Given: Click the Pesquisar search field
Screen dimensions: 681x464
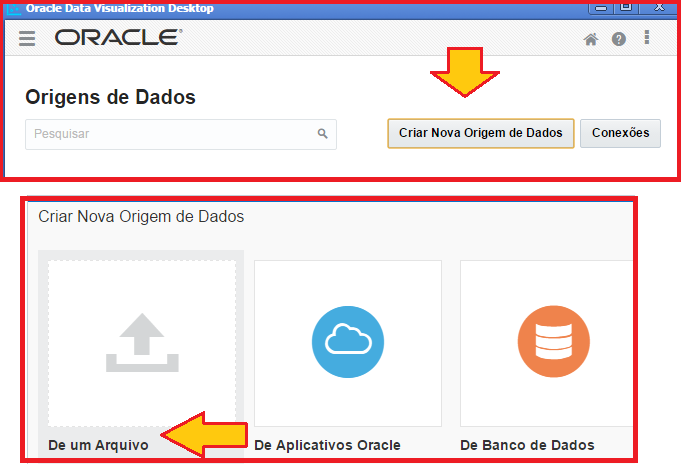Looking at the screenshot, I should [181, 134].
